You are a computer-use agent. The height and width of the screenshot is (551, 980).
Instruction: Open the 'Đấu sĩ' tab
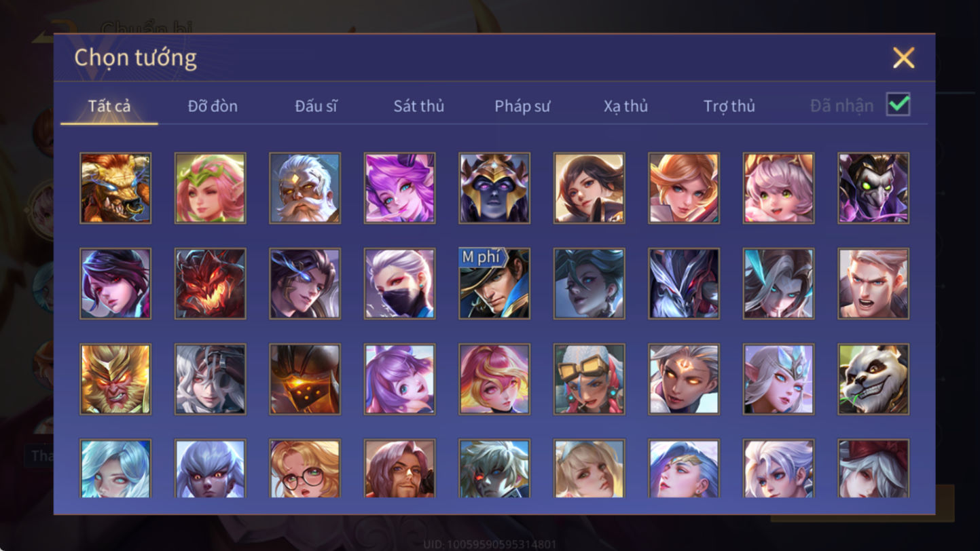[316, 106]
